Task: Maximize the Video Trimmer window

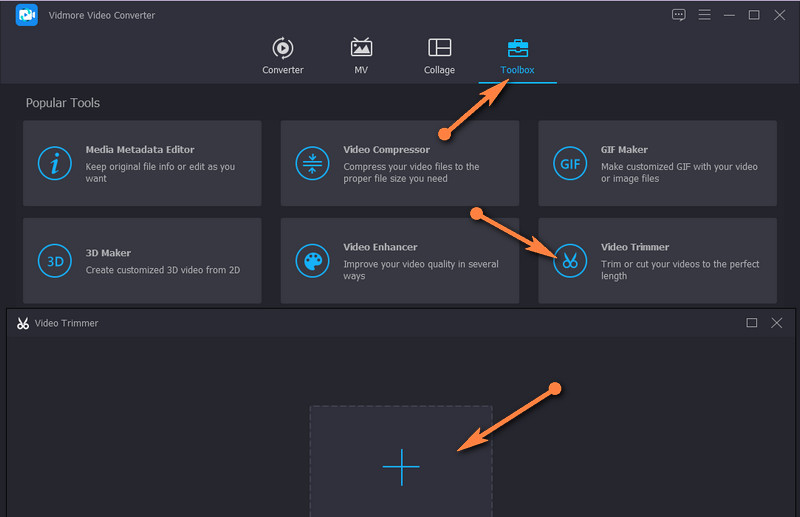Action: [752, 323]
